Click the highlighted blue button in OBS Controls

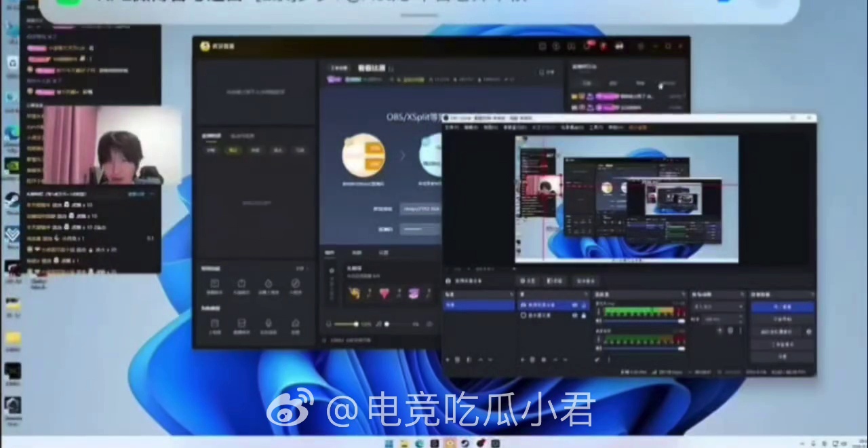[782, 307]
